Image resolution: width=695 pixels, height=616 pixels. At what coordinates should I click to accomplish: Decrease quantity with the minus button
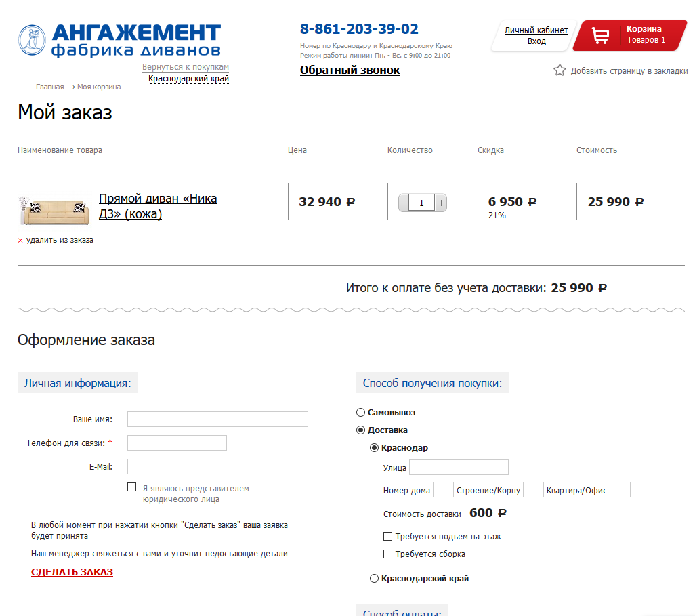click(403, 203)
